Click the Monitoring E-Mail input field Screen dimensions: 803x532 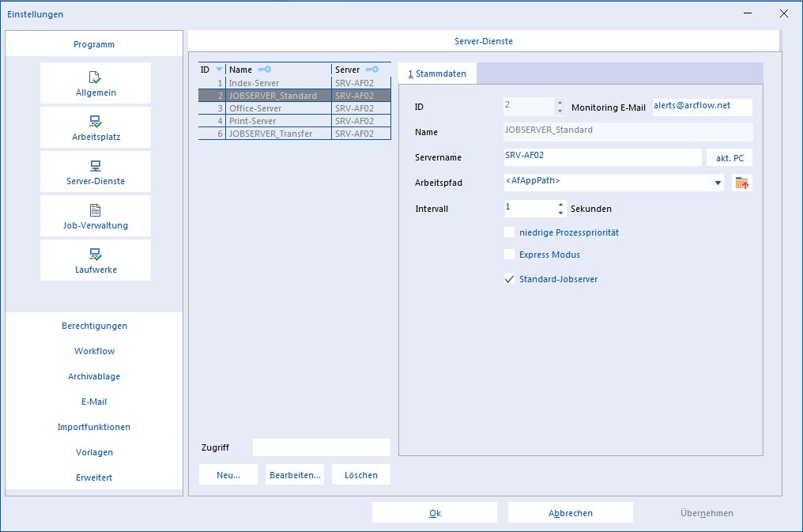[702, 107]
